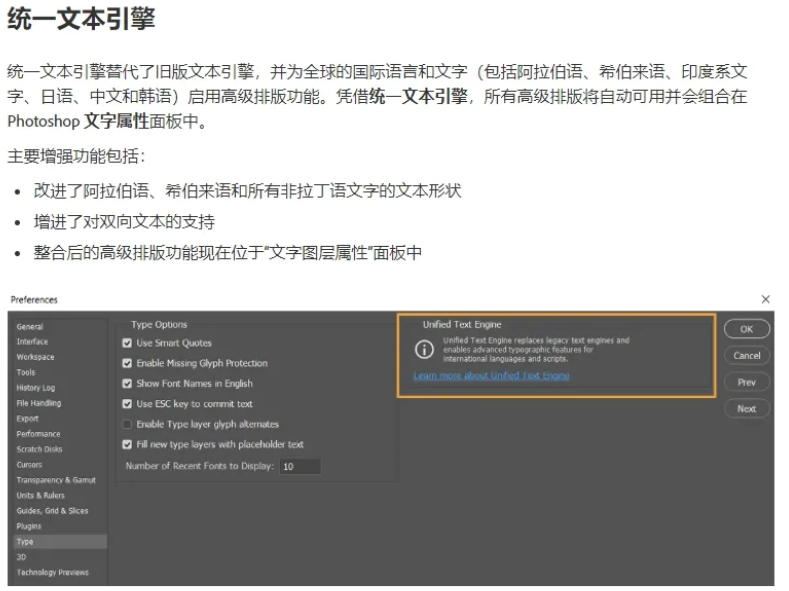Open the Plugins category
This screenshot has height=591, width=789.
point(29,527)
